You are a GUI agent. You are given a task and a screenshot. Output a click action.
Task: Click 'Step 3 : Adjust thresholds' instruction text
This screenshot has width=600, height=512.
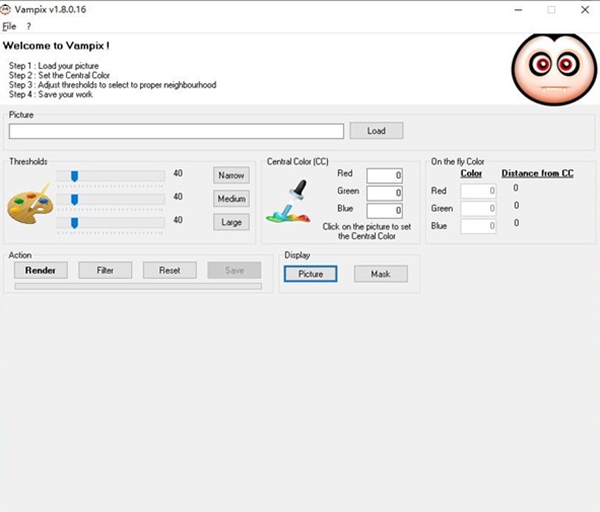112,85
